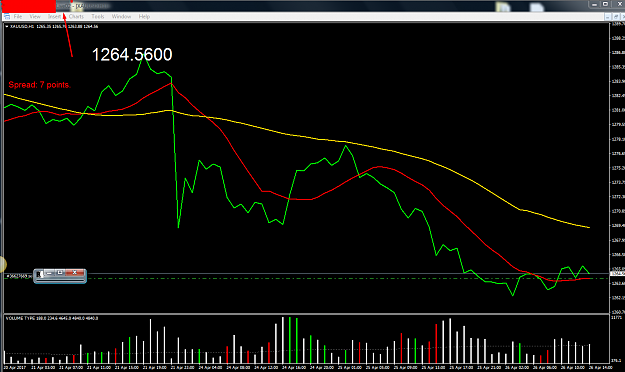Restore down the inner chart window
The height and width of the screenshot is (372, 625).
(616, 17)
